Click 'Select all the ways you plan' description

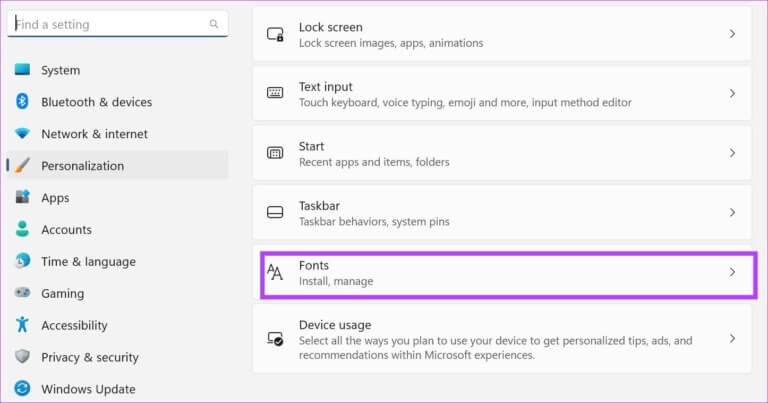tap(496, 348)
